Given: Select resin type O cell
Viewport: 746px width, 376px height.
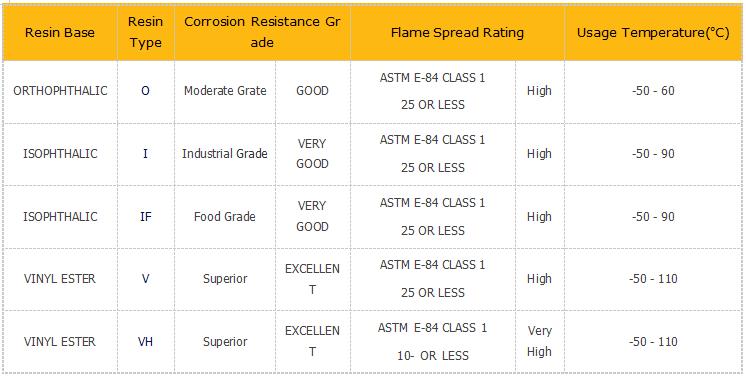Looking at the screenshot, I should tap(146, 91).
